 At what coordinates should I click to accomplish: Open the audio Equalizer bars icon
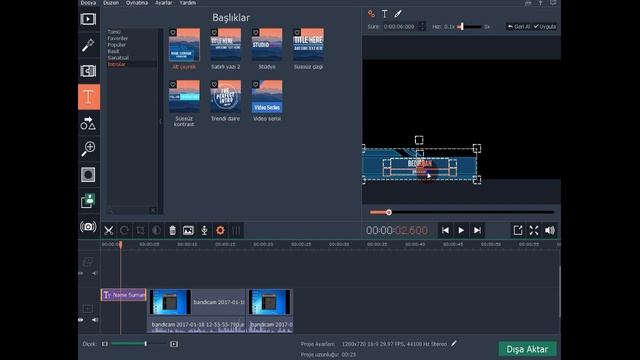point(236,231)
